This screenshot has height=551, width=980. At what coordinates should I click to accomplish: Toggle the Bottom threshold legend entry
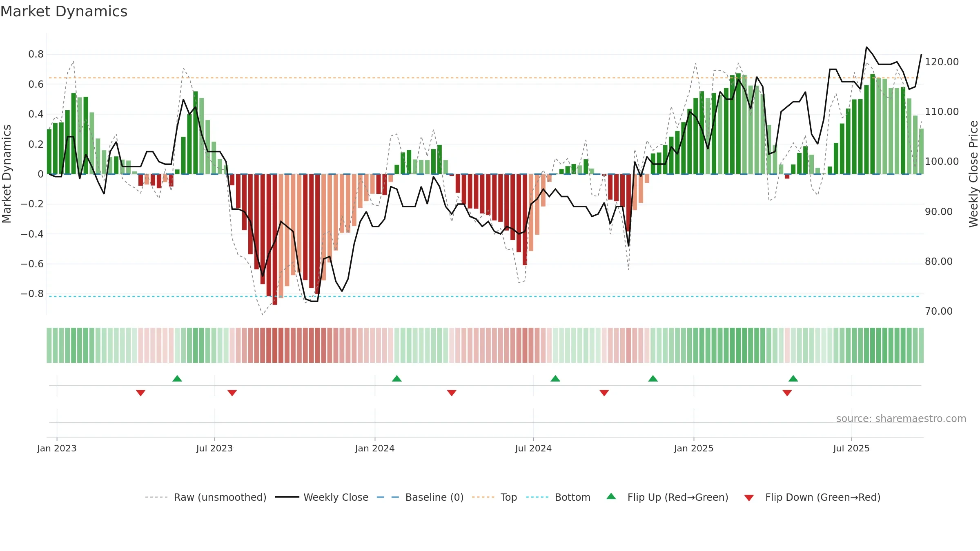coord(558,497)
